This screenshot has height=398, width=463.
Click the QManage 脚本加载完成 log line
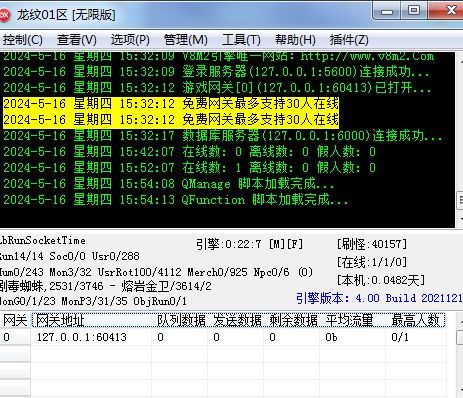(x=168, y=184)
